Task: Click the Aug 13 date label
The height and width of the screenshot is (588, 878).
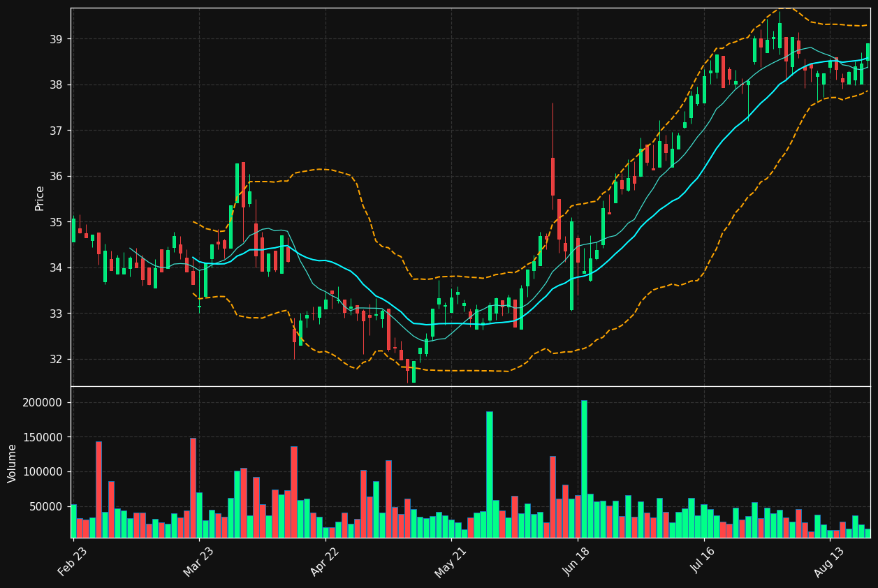Action: tap(830, 561)
